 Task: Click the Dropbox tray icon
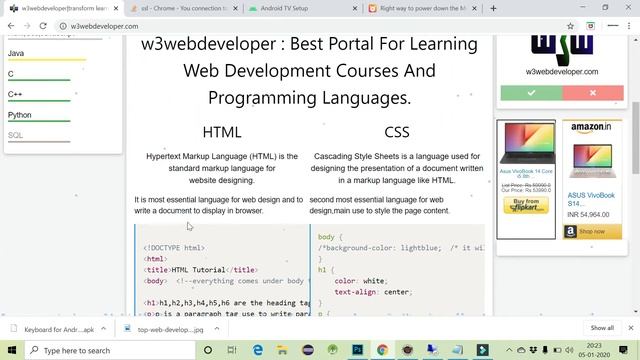[533, 350]
